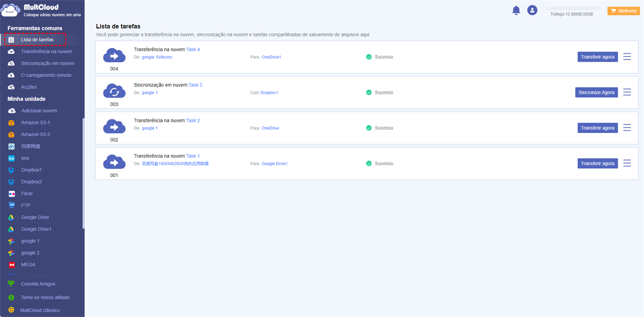
Task: Click the Task 2 cloud transfer icon
Action: tap(114, 127)
